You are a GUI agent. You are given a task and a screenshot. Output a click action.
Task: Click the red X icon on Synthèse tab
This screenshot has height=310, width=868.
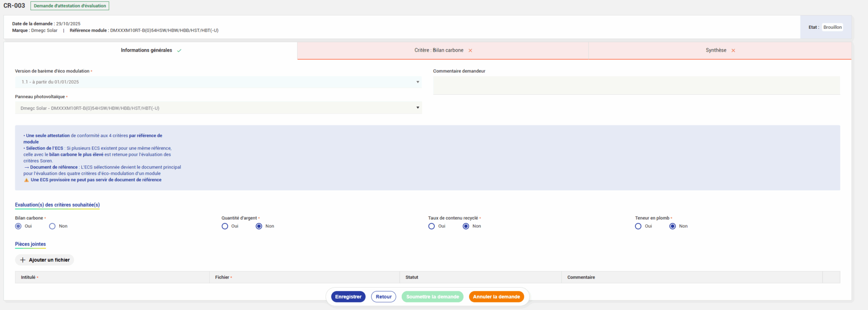coord(733,50)
